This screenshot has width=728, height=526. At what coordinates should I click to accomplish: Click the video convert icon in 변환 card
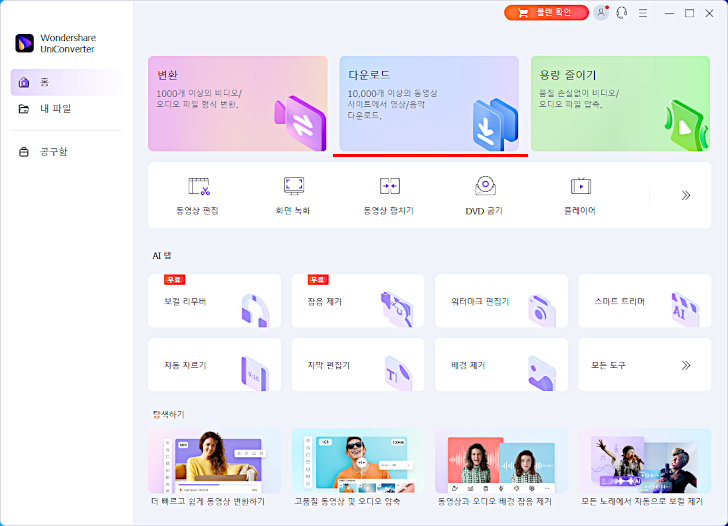[300, 123]
